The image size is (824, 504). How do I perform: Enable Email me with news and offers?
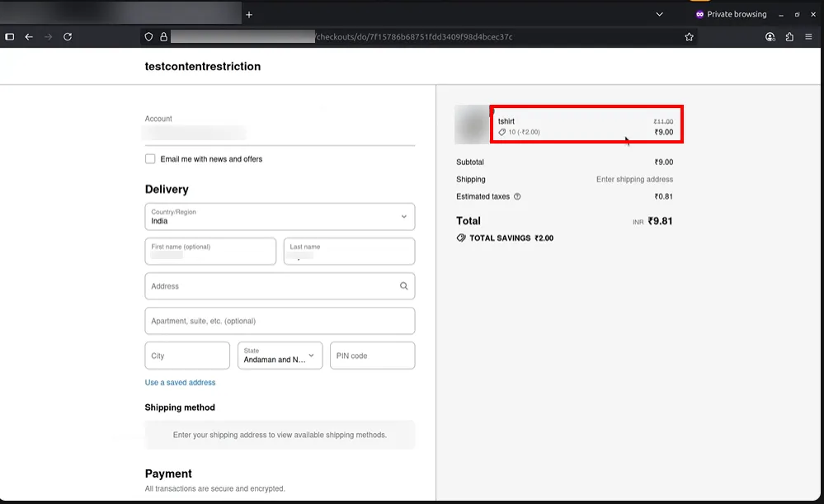click(150, 159)
